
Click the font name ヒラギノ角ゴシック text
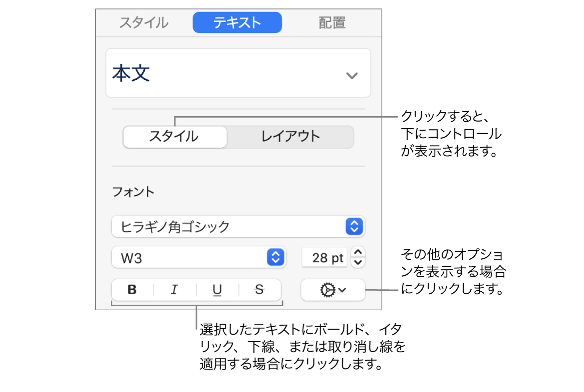[176, 227]
